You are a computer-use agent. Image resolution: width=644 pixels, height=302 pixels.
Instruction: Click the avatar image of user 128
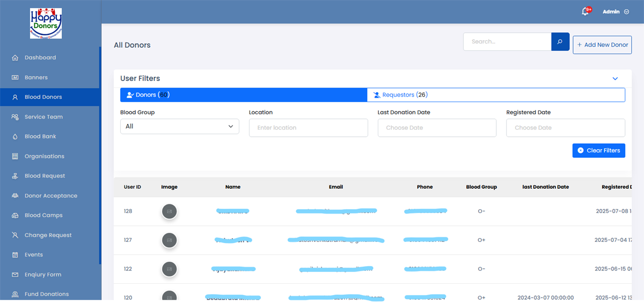click(x=170, y=211)
